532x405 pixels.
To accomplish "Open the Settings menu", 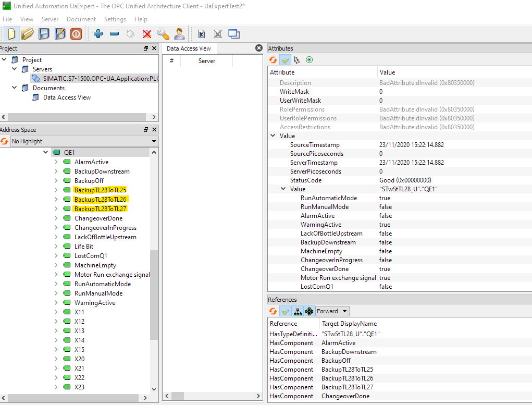I will pos(115,19).
